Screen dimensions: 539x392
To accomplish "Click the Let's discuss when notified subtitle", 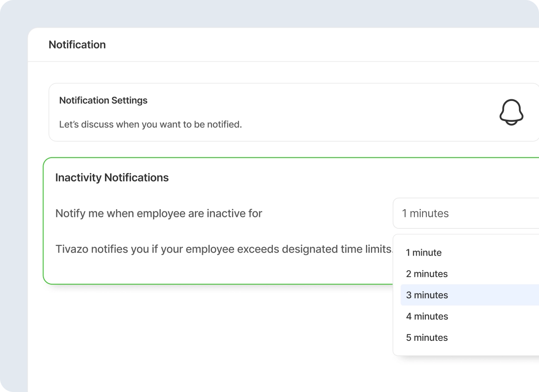I will tap(150, 125).
